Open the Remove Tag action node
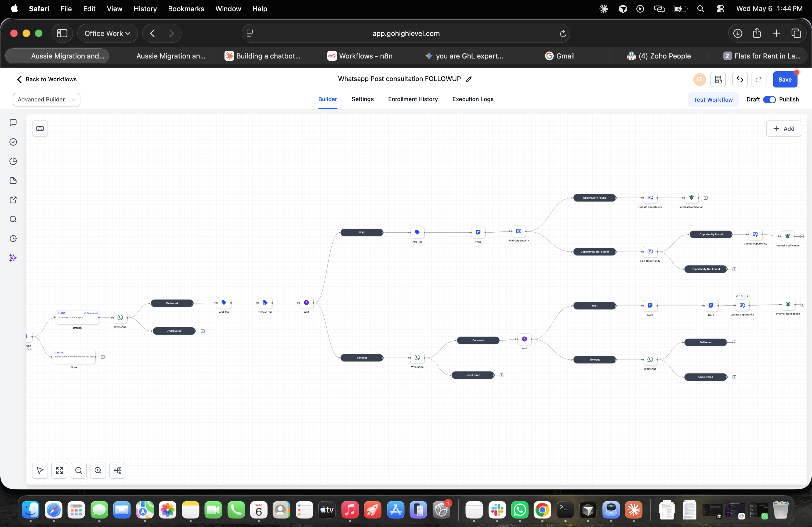The height and width of the screenshot is (527, 812). pos(265,303)
